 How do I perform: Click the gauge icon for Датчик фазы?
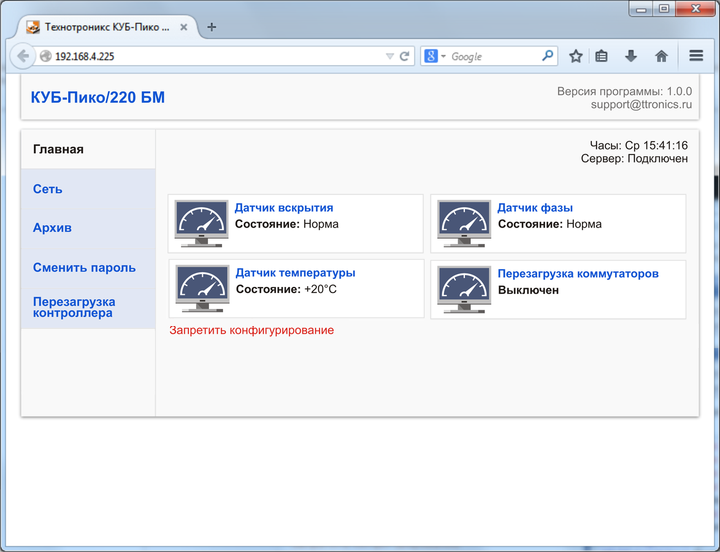coord(465,223)
